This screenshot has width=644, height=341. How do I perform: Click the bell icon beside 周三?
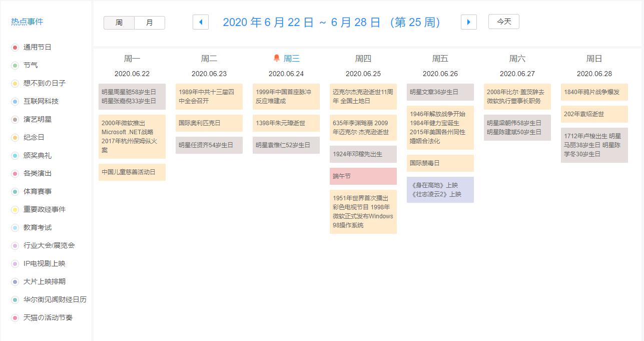[277, 58]
